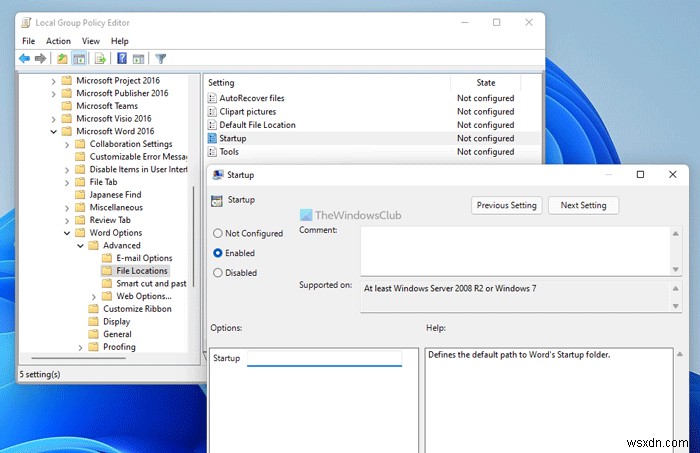The width and height of the screenshot is (700, 453).
Task: Toggle Show/Hide Console Tree toolbar icon
Action: click(x=79, y=59)
